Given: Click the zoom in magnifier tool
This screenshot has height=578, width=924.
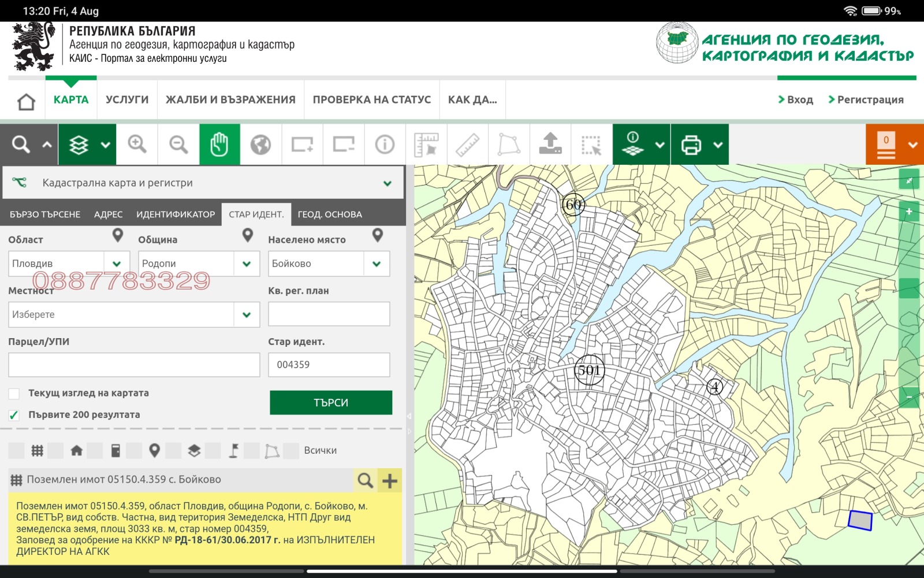Looking at the screenshot, I should [137, 144].
